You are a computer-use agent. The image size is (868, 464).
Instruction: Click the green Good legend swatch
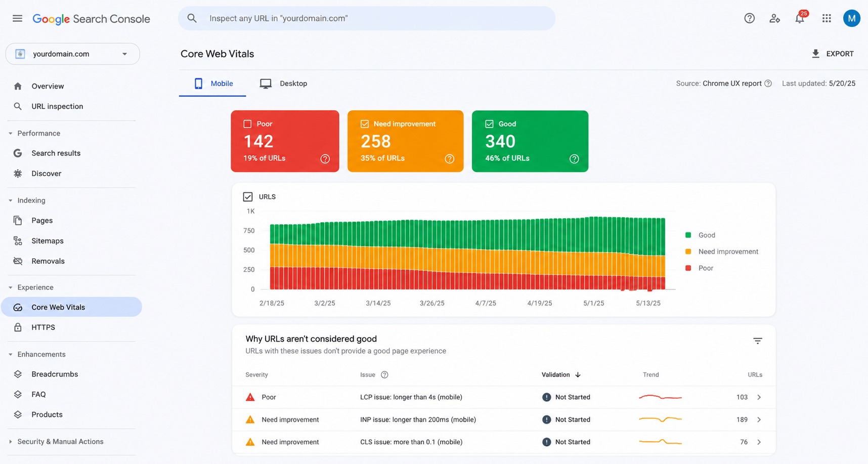coord(688,235)
